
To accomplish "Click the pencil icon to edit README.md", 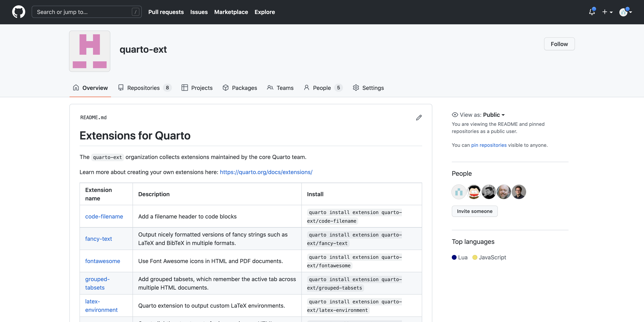I will pos(419,117).
